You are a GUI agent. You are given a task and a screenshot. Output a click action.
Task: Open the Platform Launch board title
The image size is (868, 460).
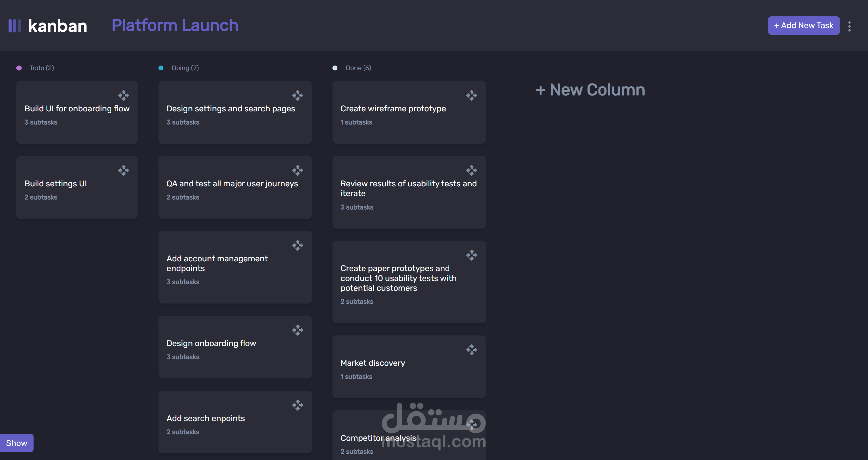tap(175, 26)
